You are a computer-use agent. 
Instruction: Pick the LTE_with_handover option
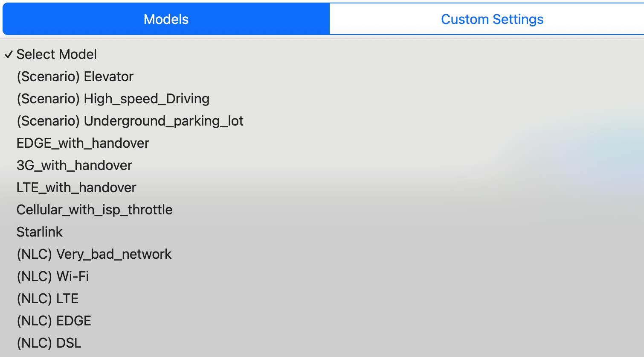322,187
